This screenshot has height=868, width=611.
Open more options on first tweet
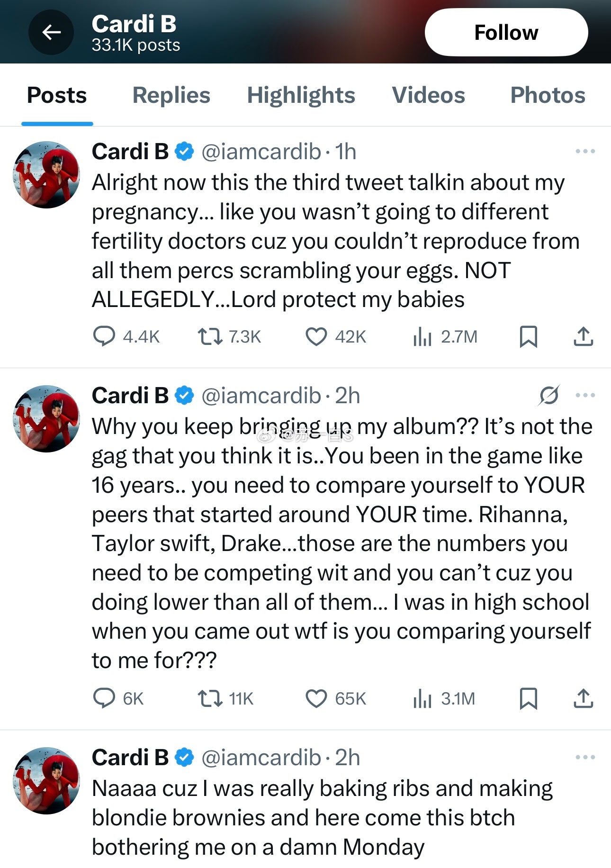(x=585, y=152)
